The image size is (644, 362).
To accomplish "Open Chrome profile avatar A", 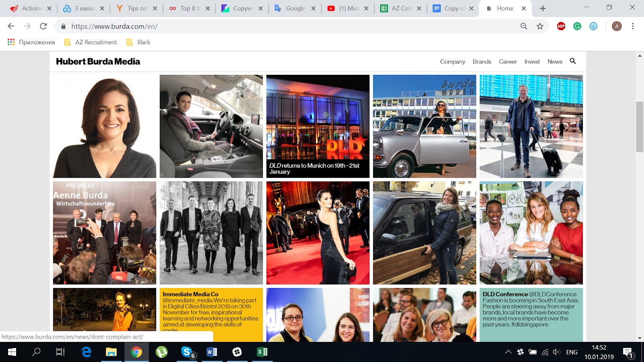I will point(617,26).
